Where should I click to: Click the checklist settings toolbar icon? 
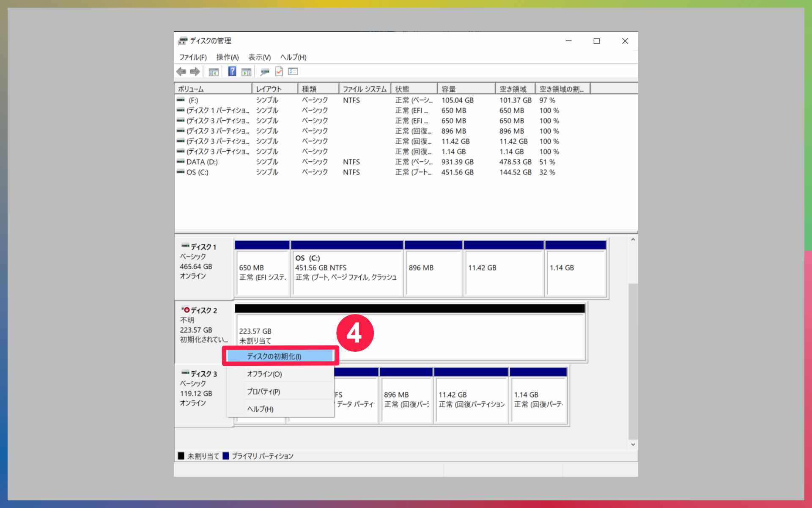[x=293, y=72]
